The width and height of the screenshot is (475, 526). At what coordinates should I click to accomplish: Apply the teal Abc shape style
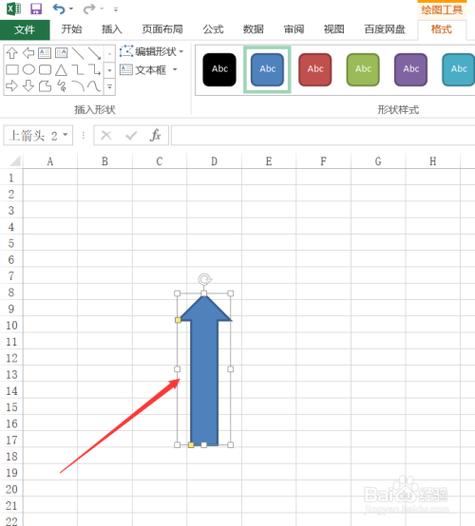(x=459, y=69)
